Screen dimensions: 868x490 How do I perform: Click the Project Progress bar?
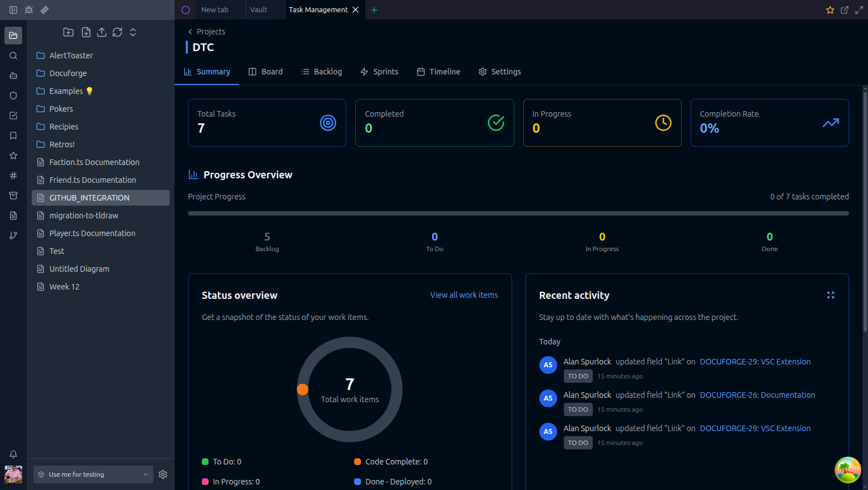click(518, 213)
